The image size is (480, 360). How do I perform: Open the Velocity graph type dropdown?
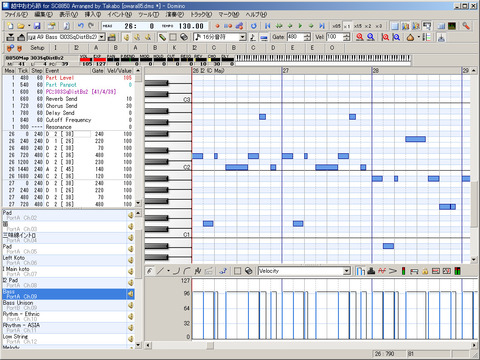(347, 271)
